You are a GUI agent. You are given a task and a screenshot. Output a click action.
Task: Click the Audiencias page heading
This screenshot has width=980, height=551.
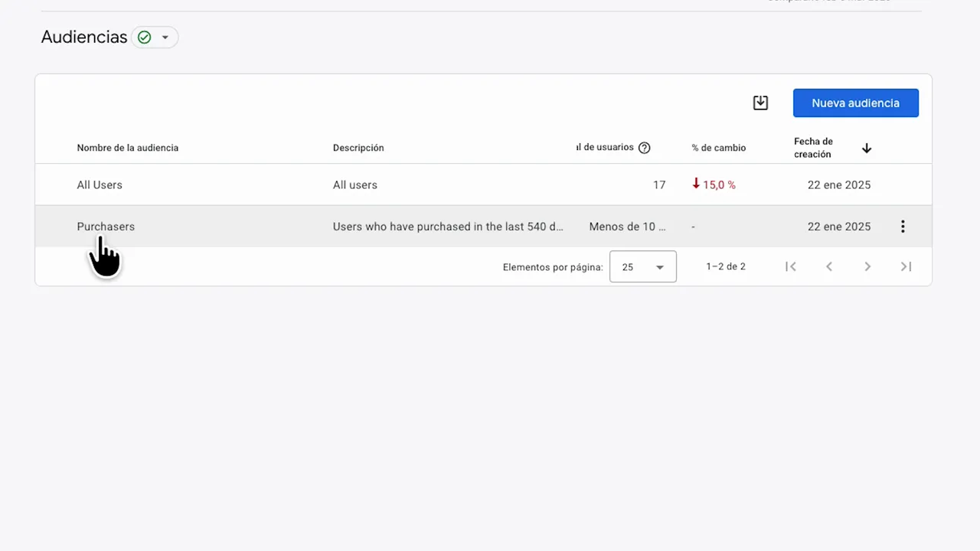[84, 37]
